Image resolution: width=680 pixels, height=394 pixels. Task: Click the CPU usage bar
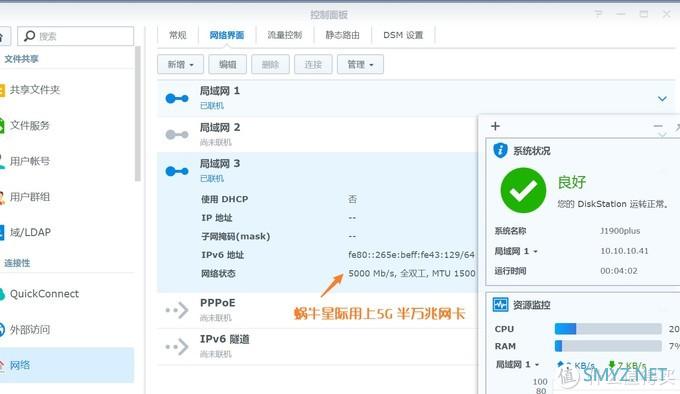608,329
